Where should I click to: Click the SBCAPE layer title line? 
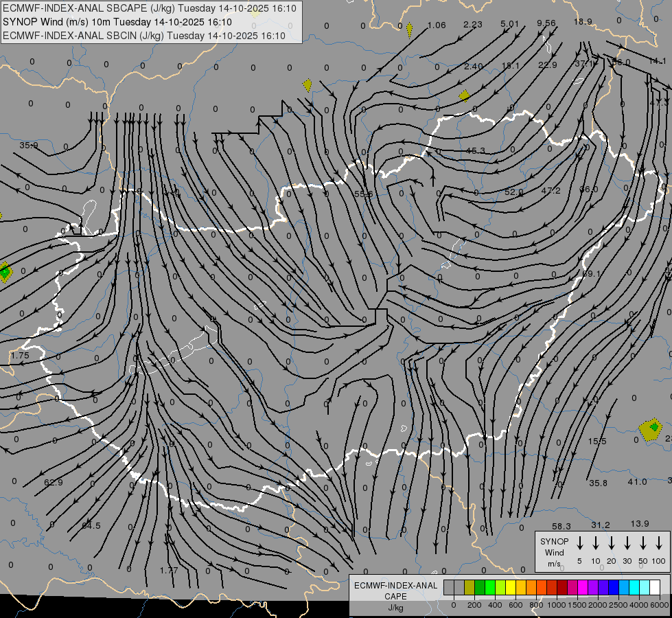pyautogui.click(x=150, y=8)
